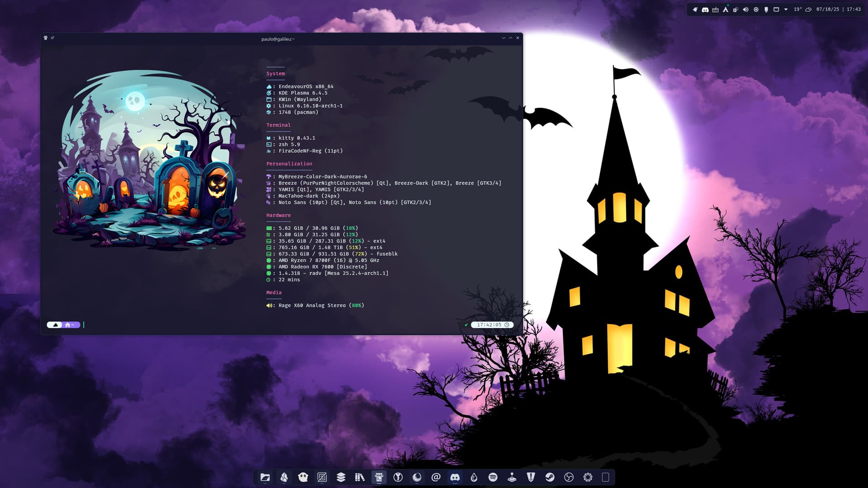Click the brightness settings tray icon
Screen dimensions: 868x488
pos(756,9)
